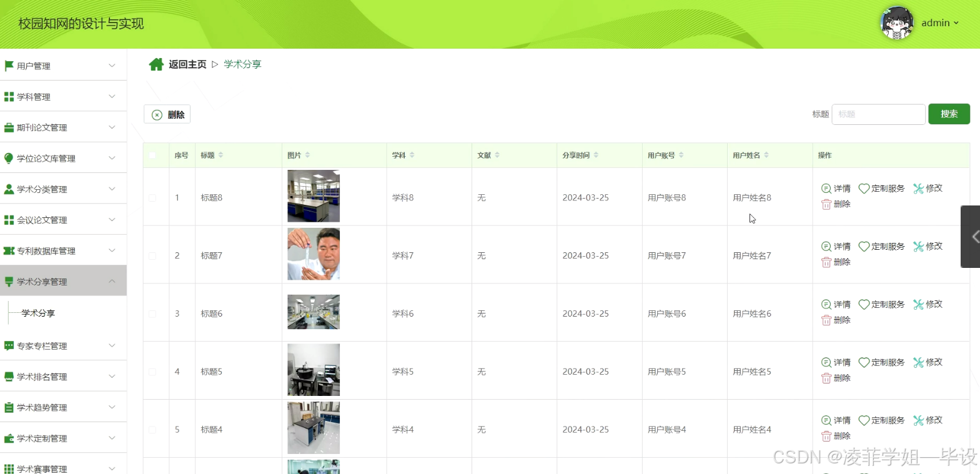Toggle the select-all header checkbox
Viewport: 980px width, 474px height.
[x=152, y=155]
